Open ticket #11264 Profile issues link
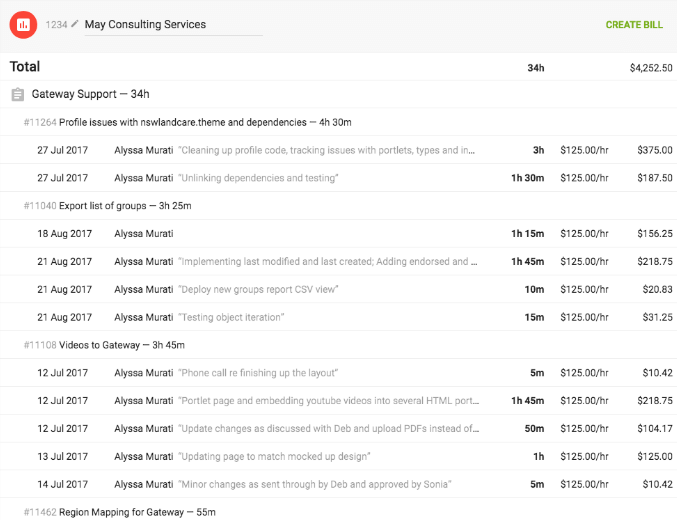 coord(187,122)
